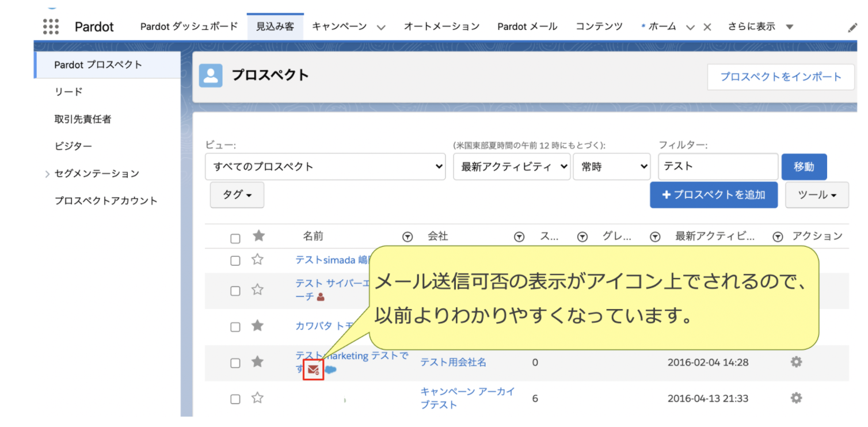Open gear actions for 2016-02-04 14:28 row
The height and width of the screenshot is (427, 868).
tap(796, 361)
